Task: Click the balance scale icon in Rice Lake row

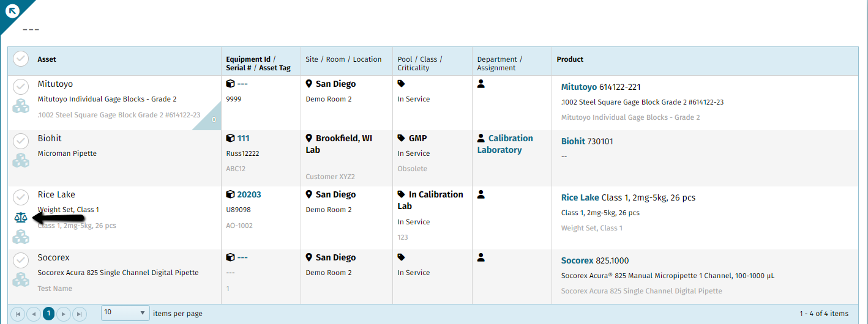Action: tap(21, 217)
